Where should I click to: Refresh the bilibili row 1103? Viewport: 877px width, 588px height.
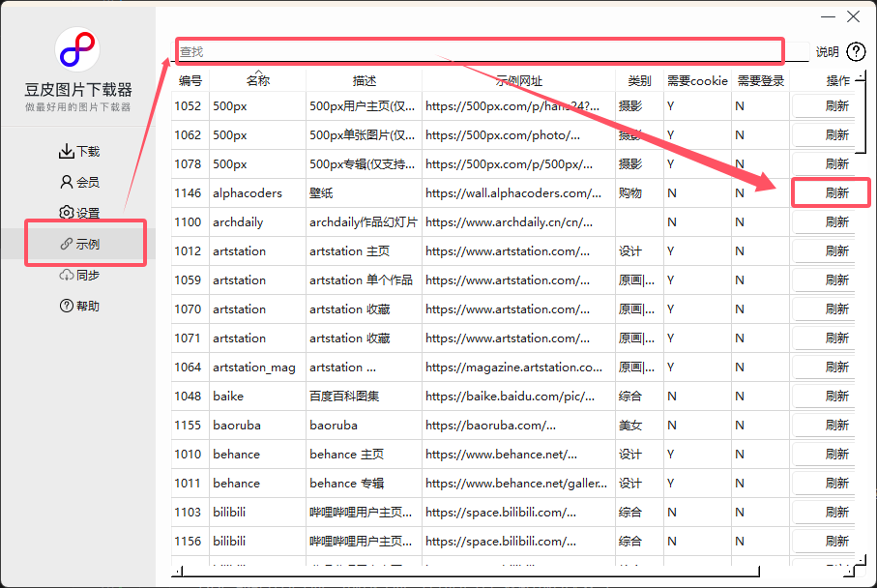click(x=824, y=513)
